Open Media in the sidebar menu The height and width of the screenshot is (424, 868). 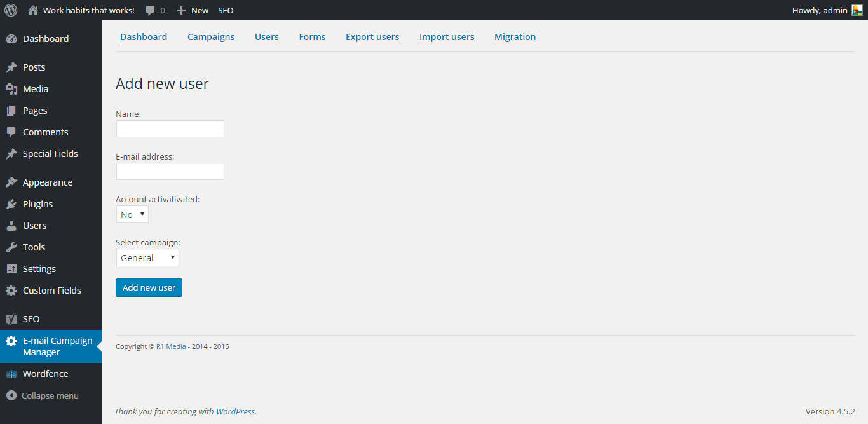click(36, 89)
